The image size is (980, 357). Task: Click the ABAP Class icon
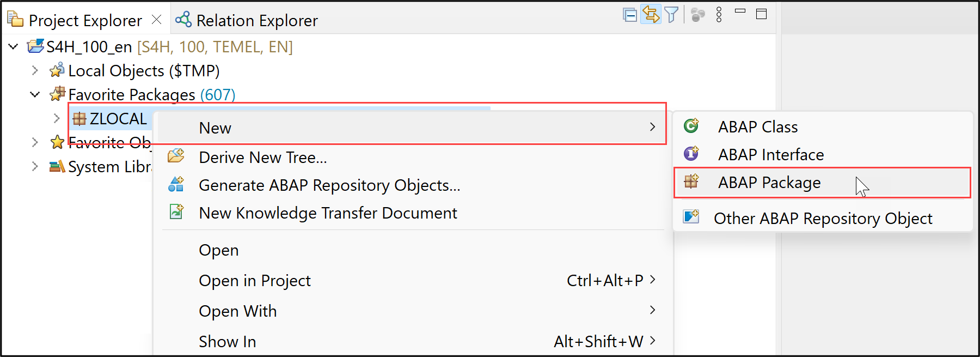click(691, 126)
